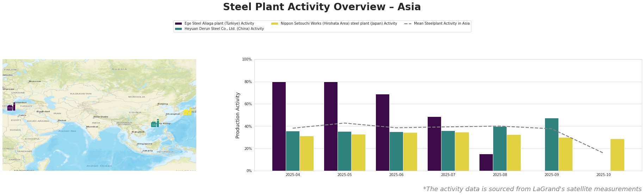Click the Moscow label on the map
644x195 pixels.
(35, 81)
